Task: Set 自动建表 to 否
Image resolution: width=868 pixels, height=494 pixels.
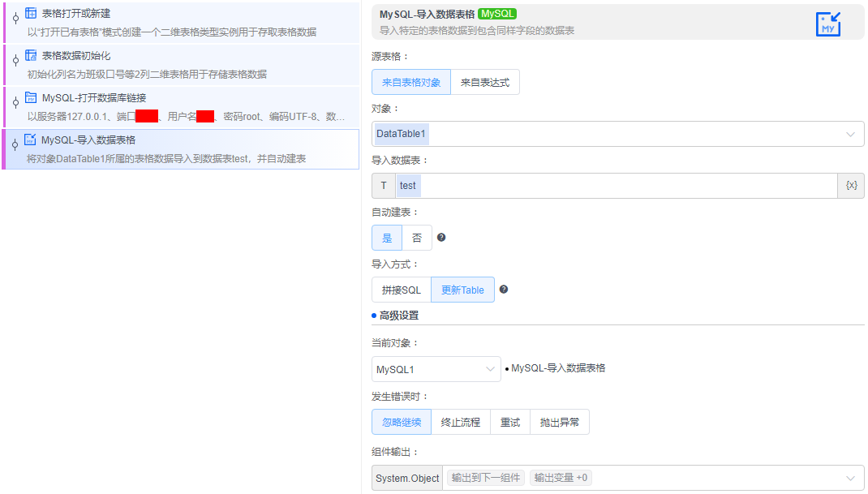Action: (417, 237)
